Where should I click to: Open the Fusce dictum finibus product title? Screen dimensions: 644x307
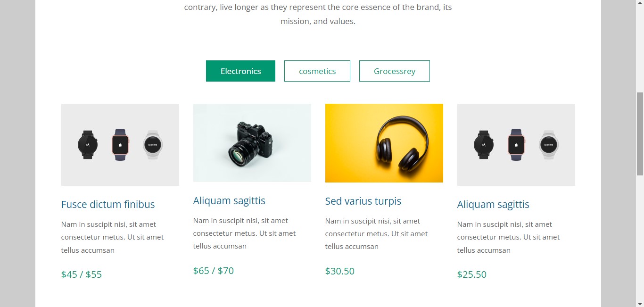[x=108, y=205]
